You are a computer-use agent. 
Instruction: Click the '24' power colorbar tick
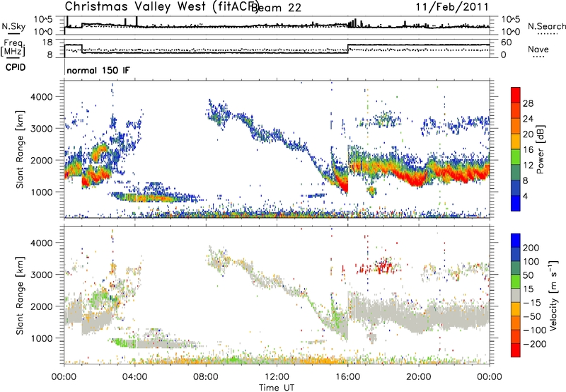528,119
